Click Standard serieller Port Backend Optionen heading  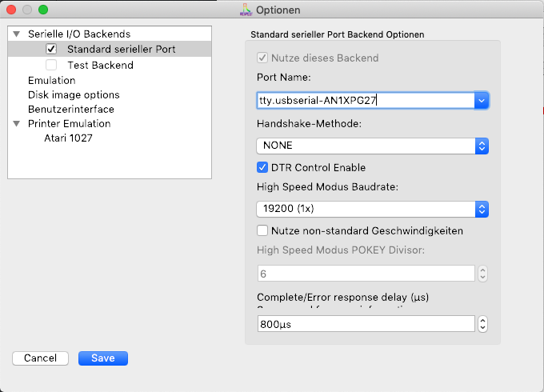338,34
